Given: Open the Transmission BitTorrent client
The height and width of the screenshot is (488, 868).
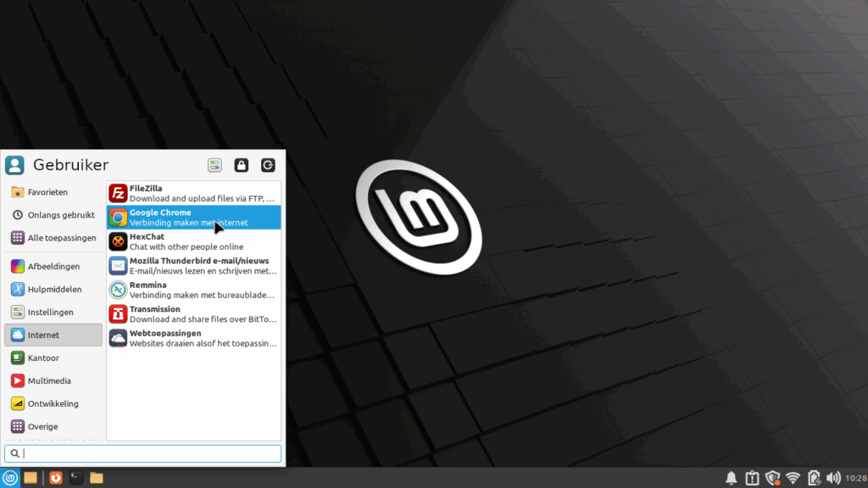Looking at the screenshot, I should pos(194,314).
